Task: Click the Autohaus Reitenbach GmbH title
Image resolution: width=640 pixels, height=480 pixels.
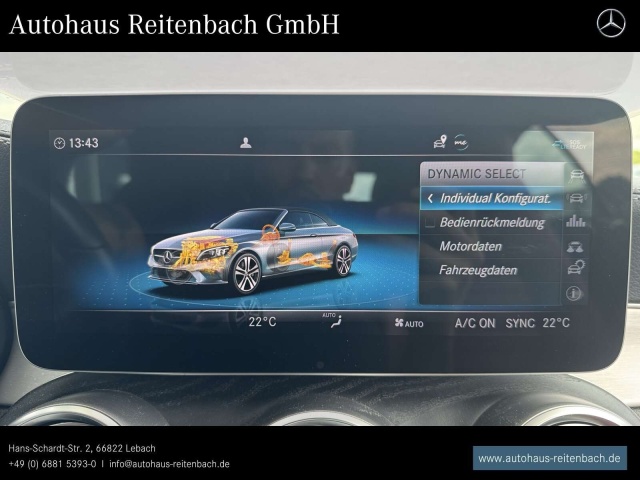Action: 174,24
